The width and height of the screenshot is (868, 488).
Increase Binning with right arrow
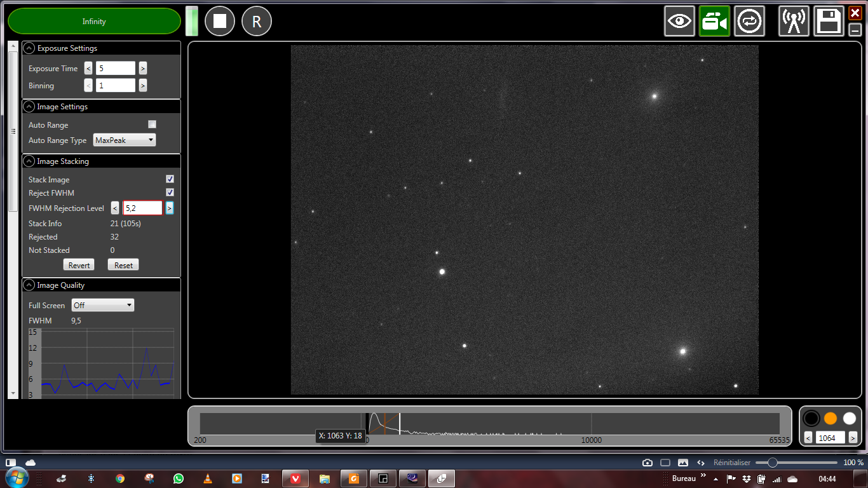[143, 86]
